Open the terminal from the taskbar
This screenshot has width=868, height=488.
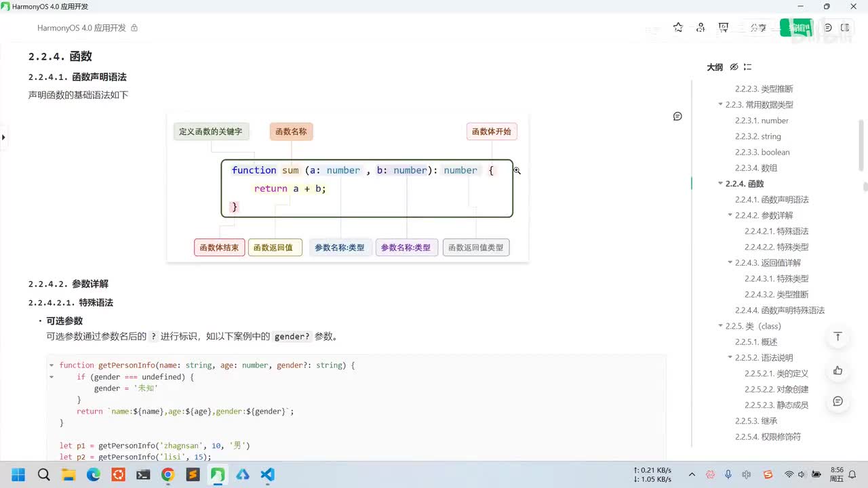coord(143,474)
